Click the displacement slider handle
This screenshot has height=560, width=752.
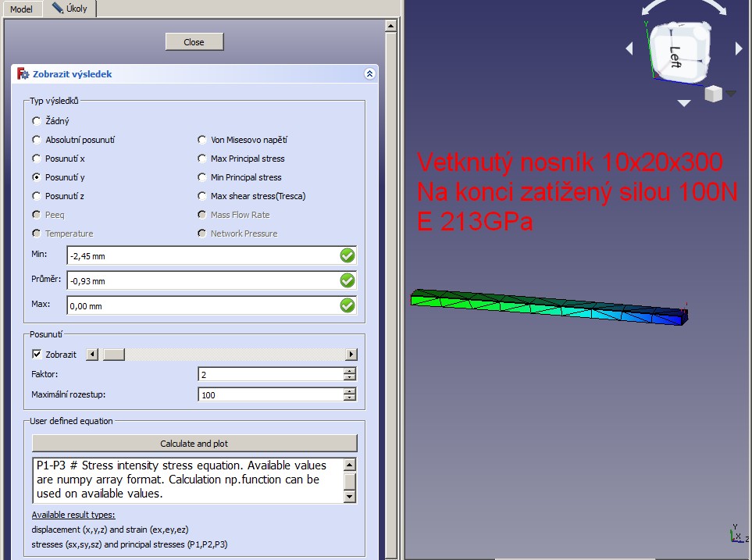pos(114,355)
